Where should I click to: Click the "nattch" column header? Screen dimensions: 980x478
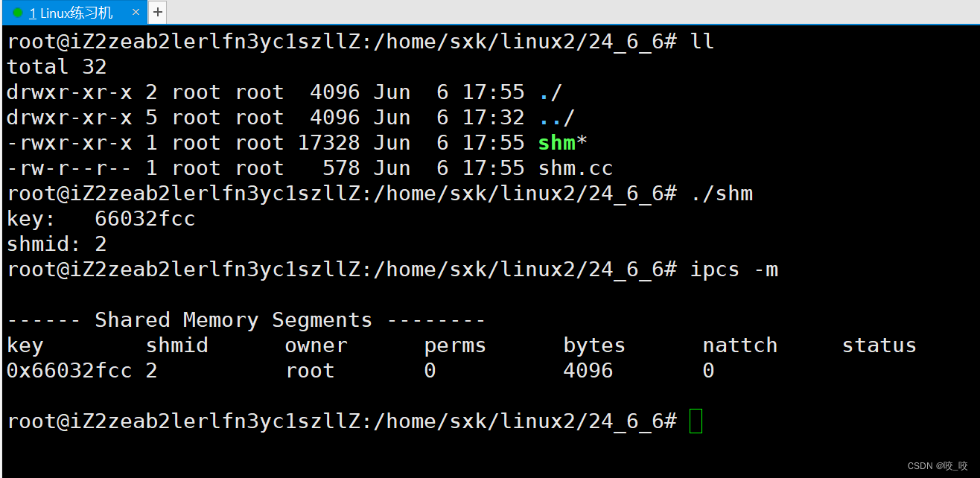pos(739,345)
